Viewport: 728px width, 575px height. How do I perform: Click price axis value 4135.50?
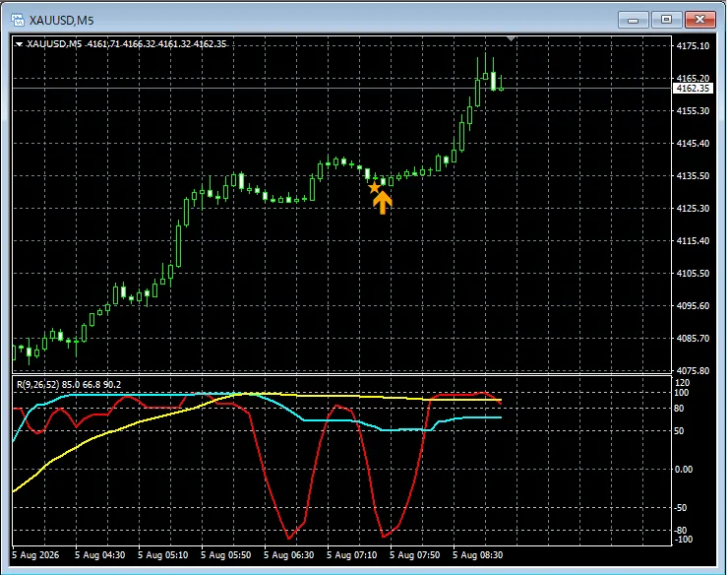[x=693, y=175]
